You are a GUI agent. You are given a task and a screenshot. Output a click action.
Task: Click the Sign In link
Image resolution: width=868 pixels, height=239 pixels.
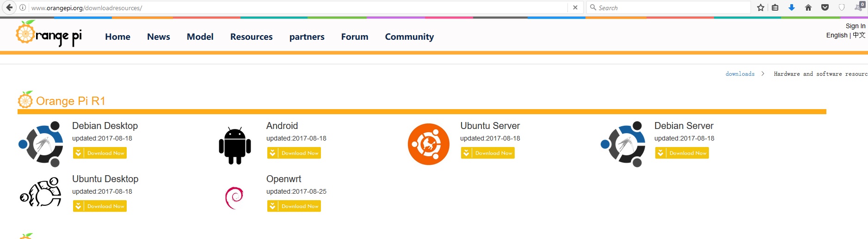[856, 26]
